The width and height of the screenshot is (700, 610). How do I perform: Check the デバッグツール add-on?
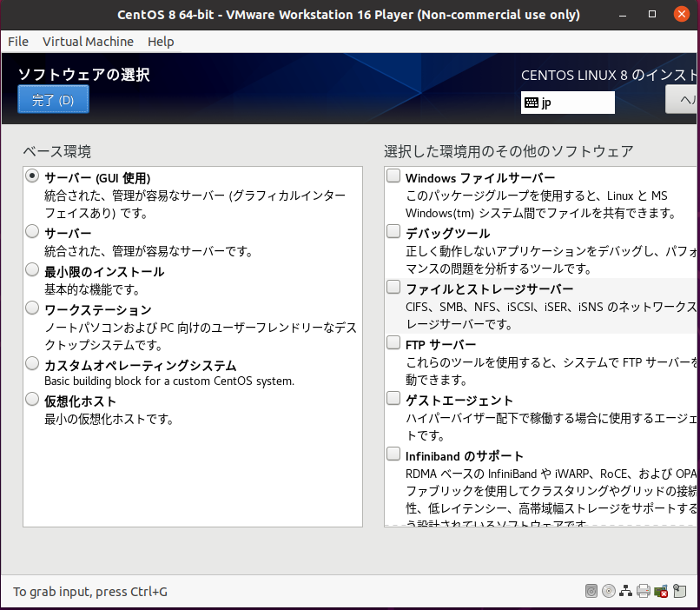[x=393, y=233]
